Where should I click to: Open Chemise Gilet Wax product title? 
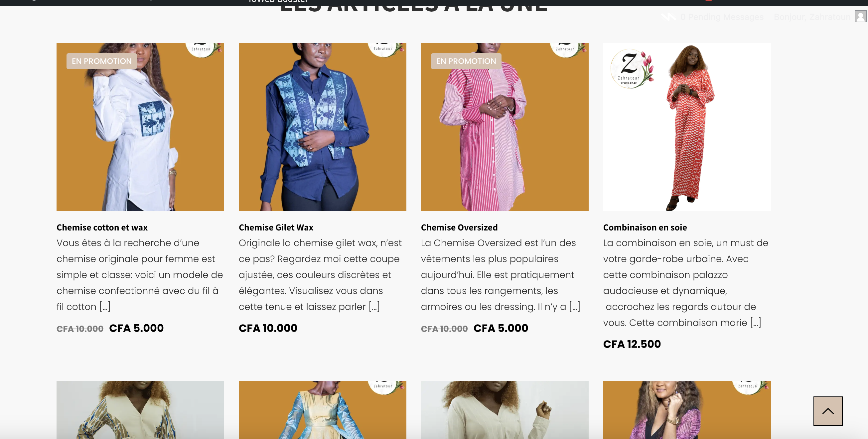tap(276, 227)
